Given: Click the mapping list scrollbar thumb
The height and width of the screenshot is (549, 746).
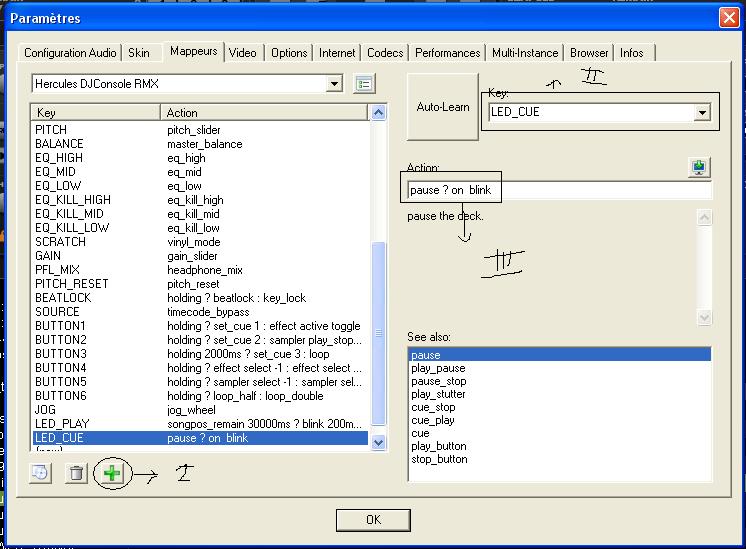Looking at the screenshot, I should [378, 333].
